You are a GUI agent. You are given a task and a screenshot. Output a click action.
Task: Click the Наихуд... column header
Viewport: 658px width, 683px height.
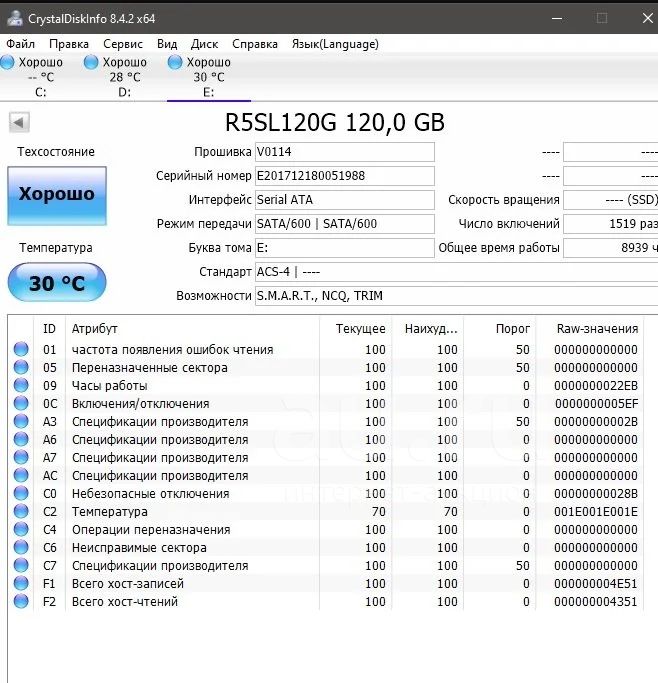[x=428, y=328]
